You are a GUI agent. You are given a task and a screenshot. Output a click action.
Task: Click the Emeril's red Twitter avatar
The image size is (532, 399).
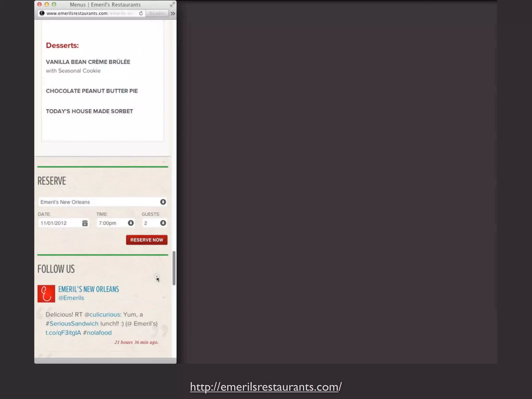(x=46, y=294)
